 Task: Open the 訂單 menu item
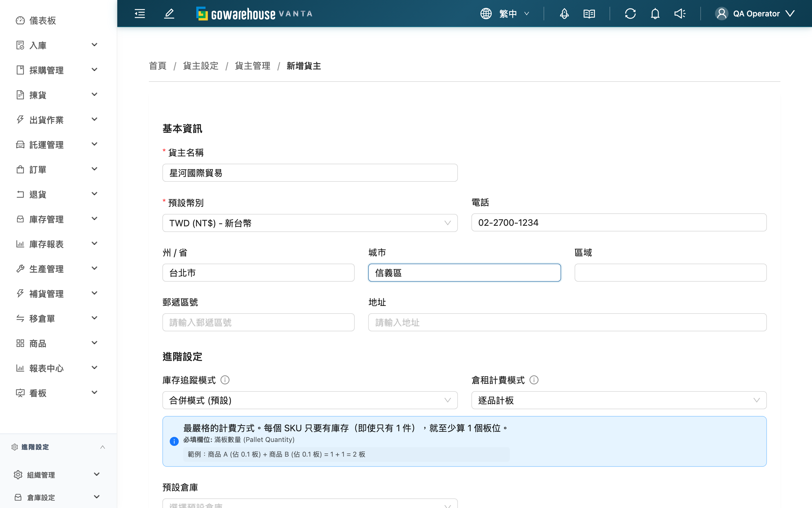pos(58,169)
